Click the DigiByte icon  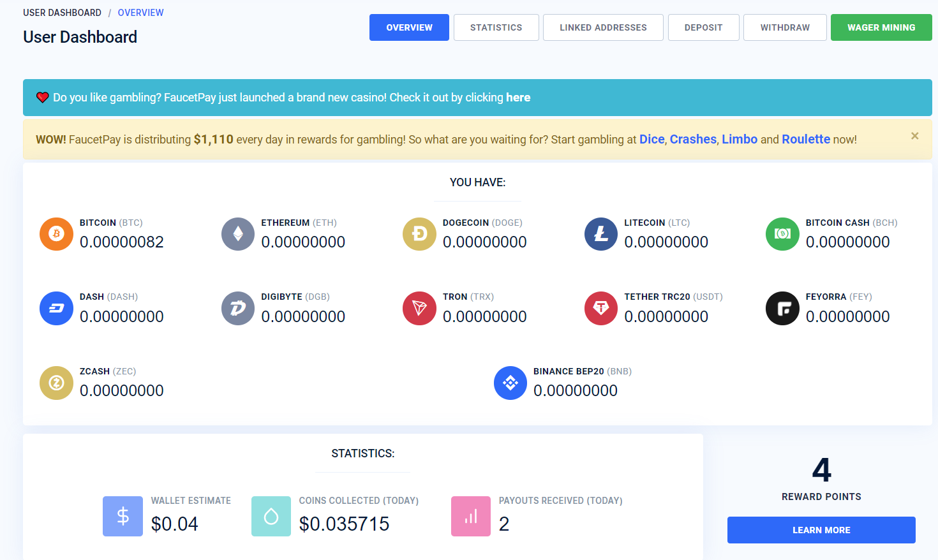(238, 308)
